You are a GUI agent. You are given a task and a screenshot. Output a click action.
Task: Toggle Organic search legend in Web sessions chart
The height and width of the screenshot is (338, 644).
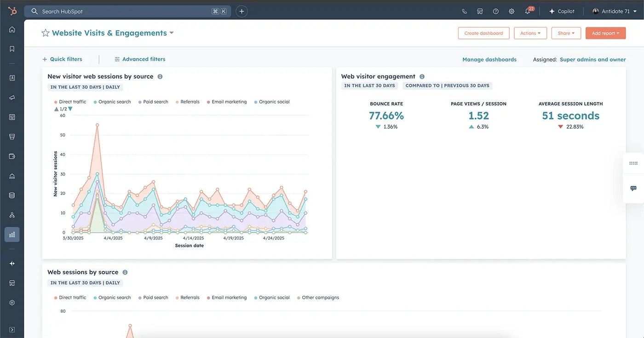coord(112,298)
